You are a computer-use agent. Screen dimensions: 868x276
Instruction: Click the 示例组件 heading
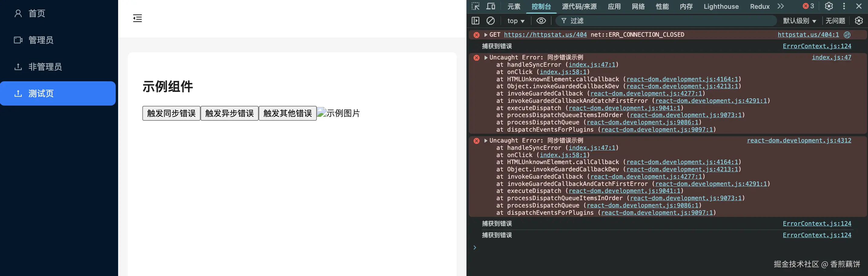click(x=167, y=86)
